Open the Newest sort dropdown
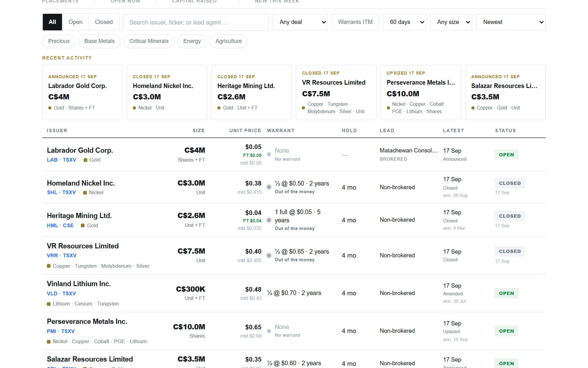Screen dimensions: 588x368 click(x=511, y=22)
